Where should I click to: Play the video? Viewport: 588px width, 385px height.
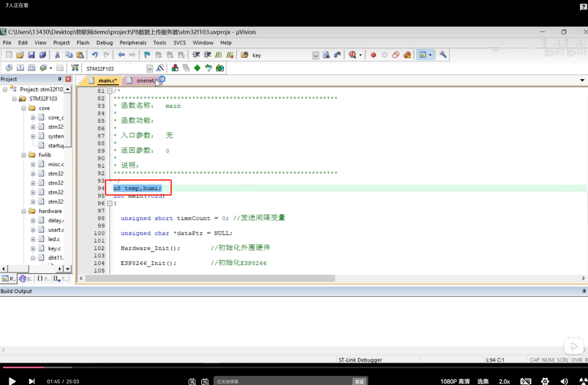pyautogui.click(x=12, y=381)
